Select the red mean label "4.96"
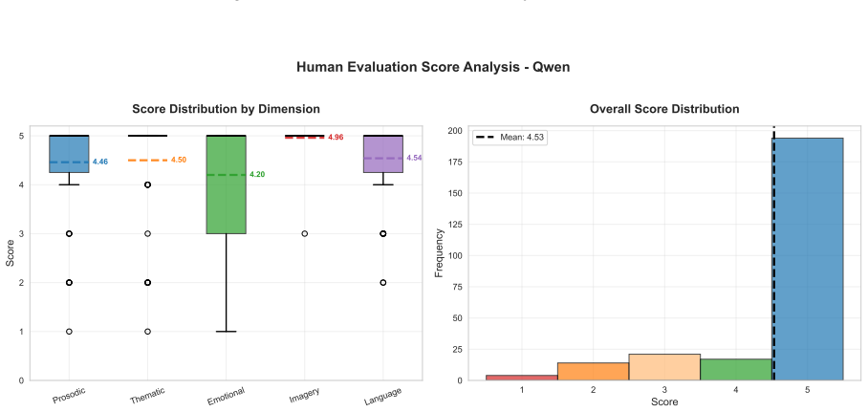The width and height of the screenshot is (868, 412). [336, 138]
